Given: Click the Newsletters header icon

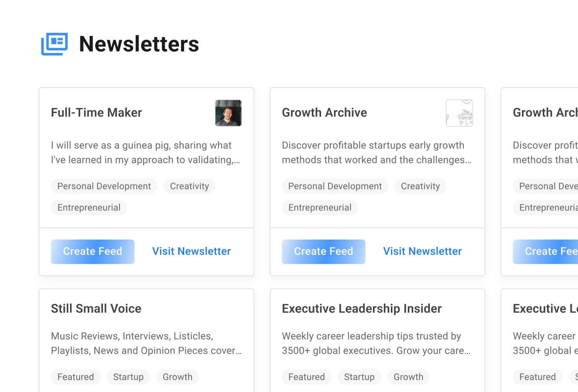Looking at the screenshot, I should point(54,44).
